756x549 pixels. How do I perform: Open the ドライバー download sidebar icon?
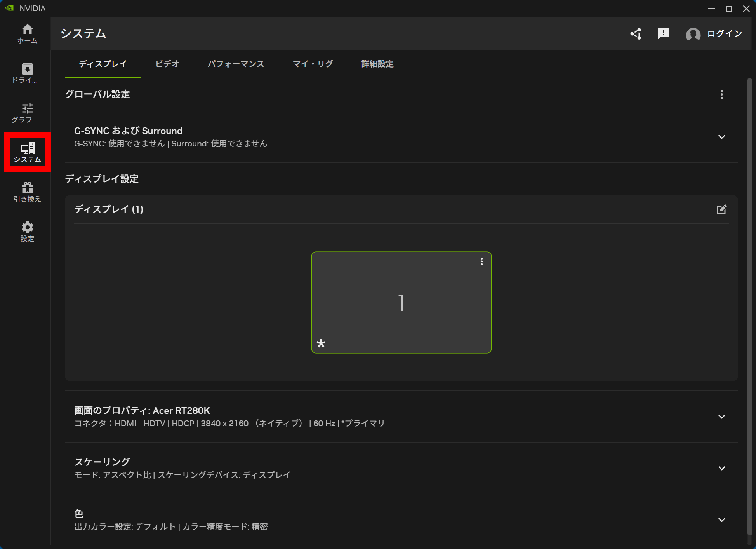pos(27,73)
